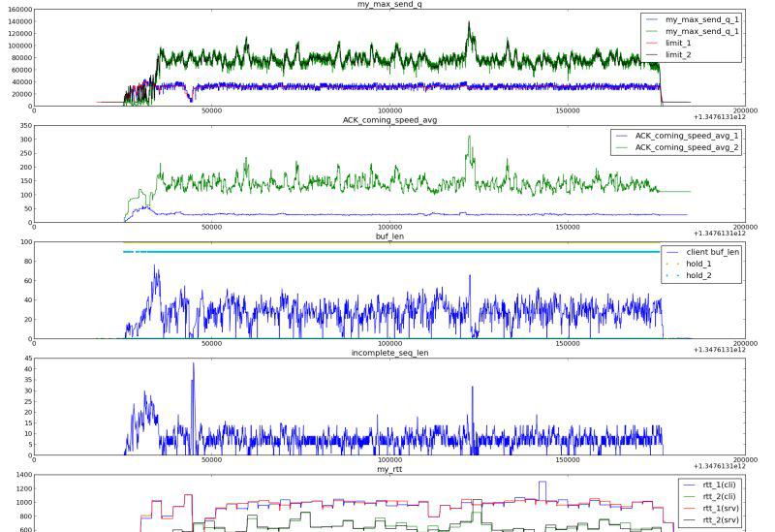Viewport: 775px width, 532px height.
Task: Click the 150000 x-tick under ACK_coming_speed_avg plot
Action: point(568,227)
